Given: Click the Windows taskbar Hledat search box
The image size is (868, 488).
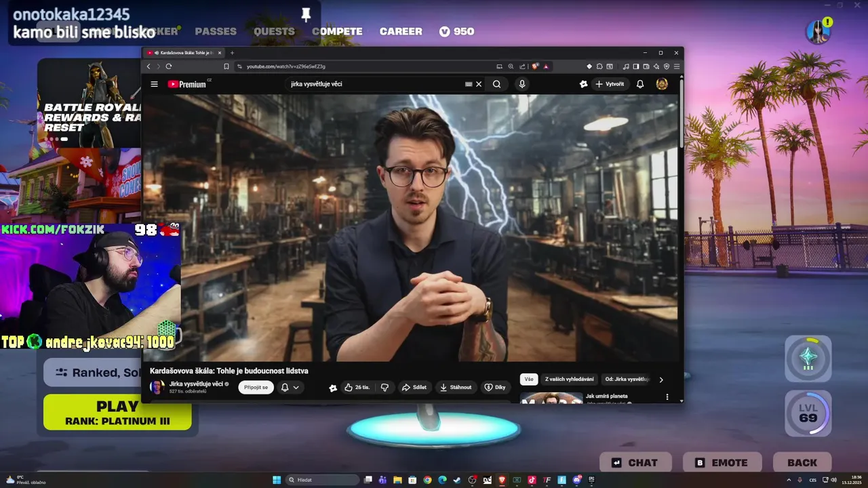Looking at the screenshot, I should pos(322,480).
